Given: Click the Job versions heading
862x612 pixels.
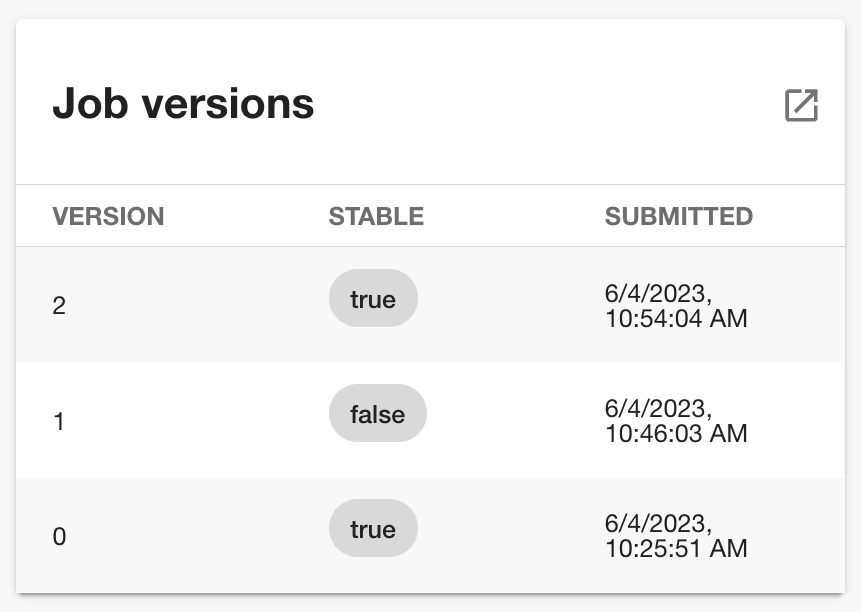Looking at the screenshot, I should [x=183, y=103].
